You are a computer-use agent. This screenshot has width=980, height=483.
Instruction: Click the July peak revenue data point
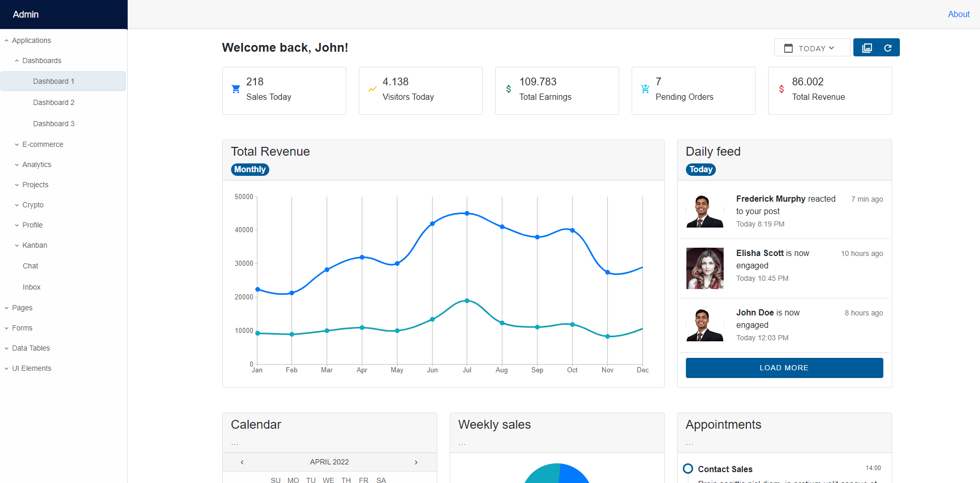(x=467, y=213)
